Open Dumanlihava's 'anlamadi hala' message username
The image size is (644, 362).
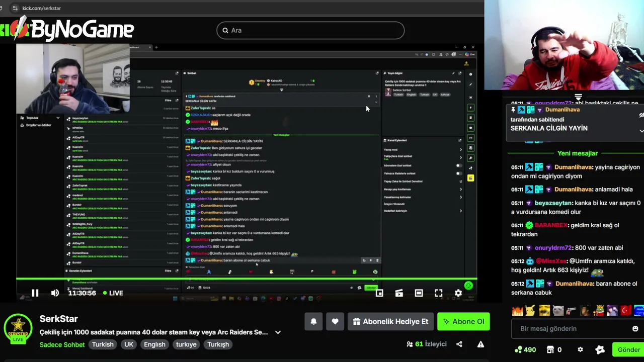coord(574,190)
